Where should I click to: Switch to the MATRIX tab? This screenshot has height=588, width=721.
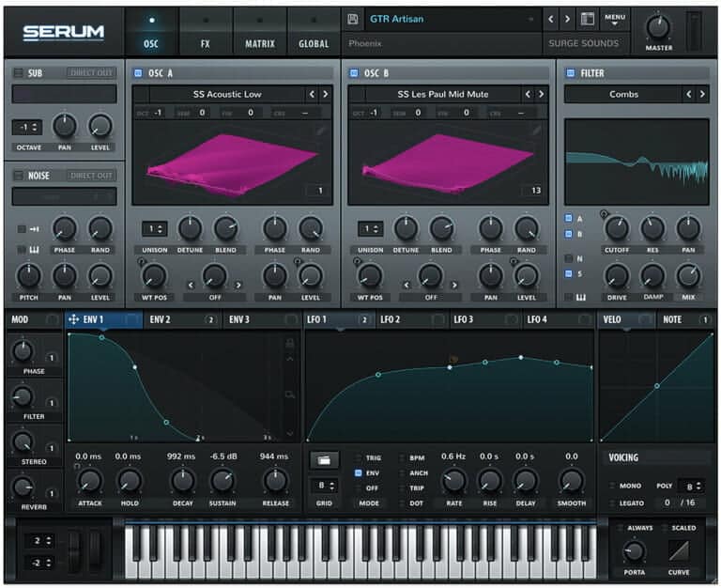tap(260, 32)
